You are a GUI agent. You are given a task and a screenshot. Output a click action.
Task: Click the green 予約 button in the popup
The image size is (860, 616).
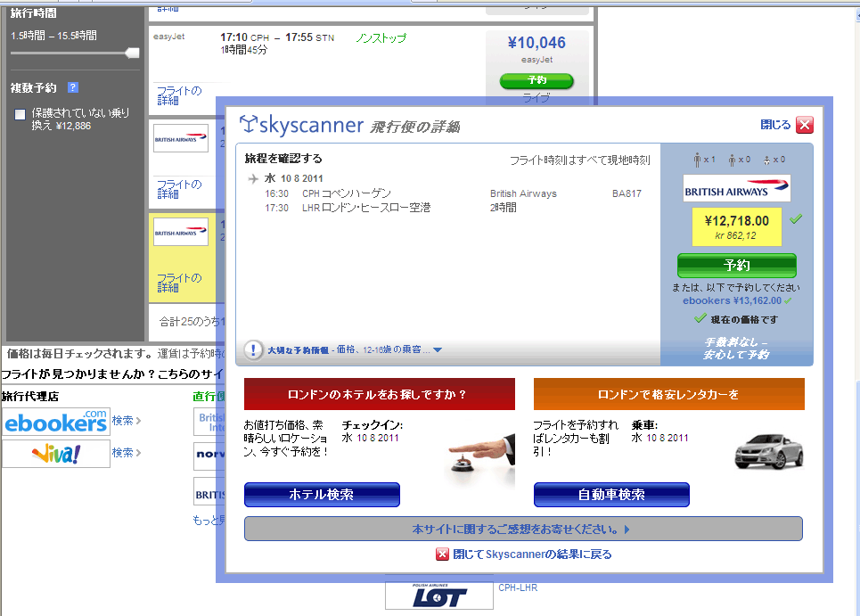tap(737, 266)
